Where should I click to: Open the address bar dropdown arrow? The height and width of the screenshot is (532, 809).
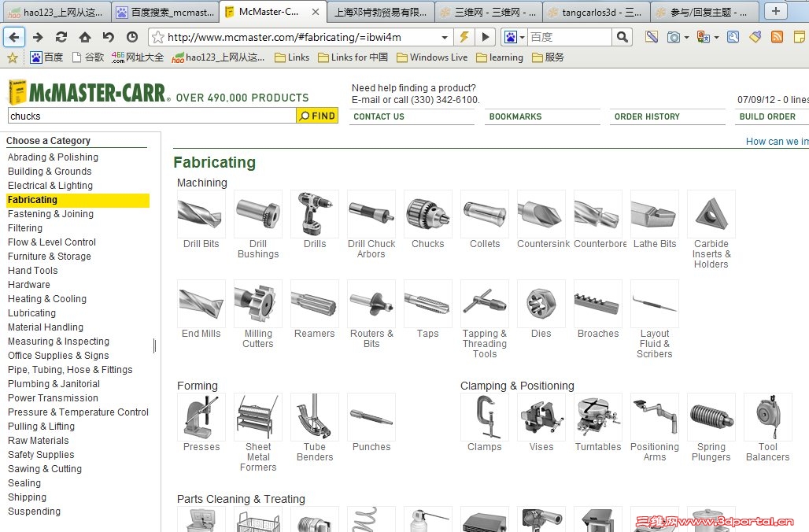point(444,37)
